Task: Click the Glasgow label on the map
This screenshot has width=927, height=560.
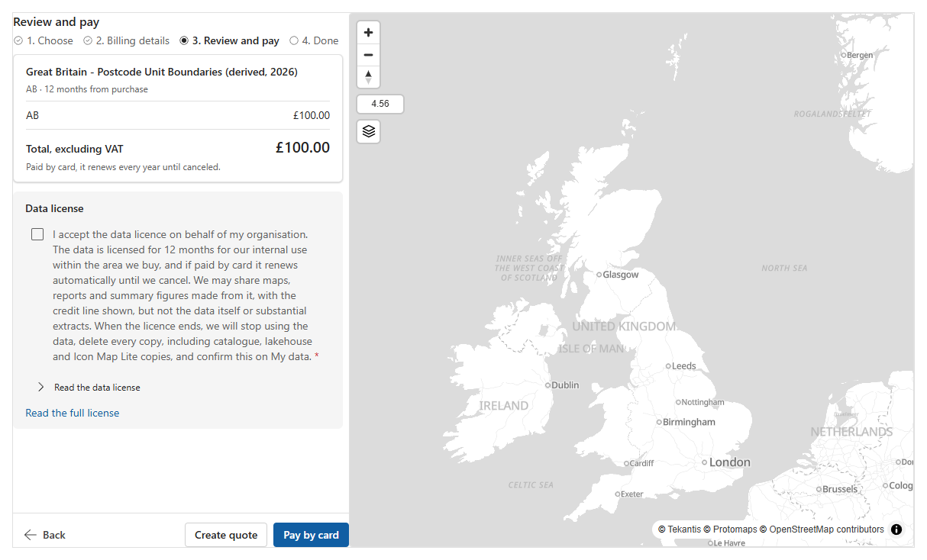Action: tap(620, 275)
